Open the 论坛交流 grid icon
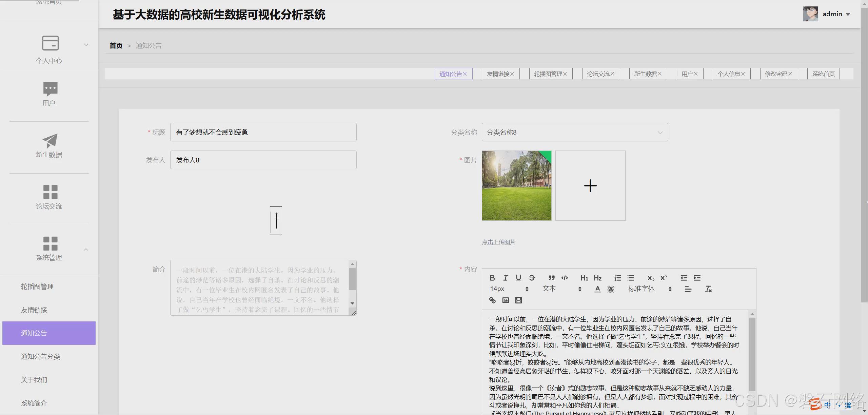868x415 pixels. [50, 192]
